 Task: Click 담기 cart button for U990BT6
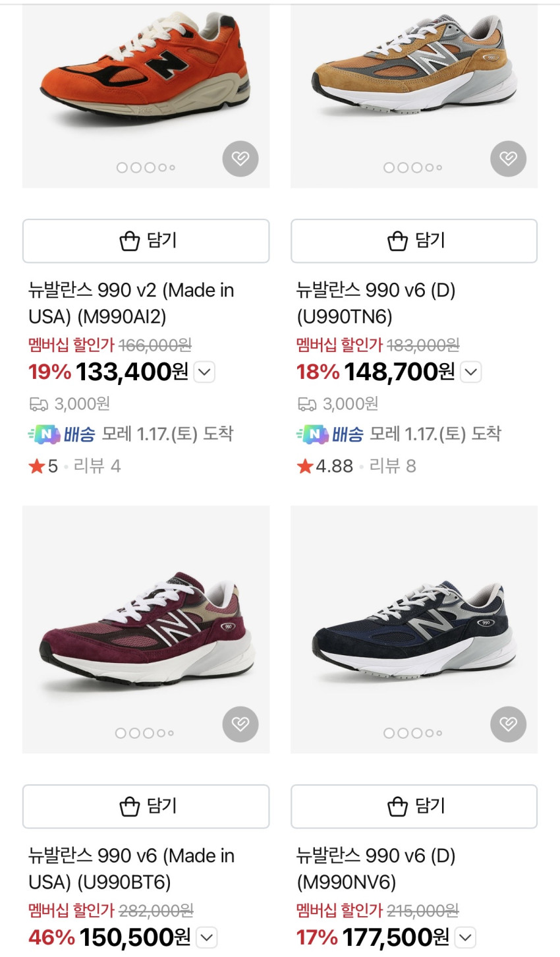click(x=146, y=806)
